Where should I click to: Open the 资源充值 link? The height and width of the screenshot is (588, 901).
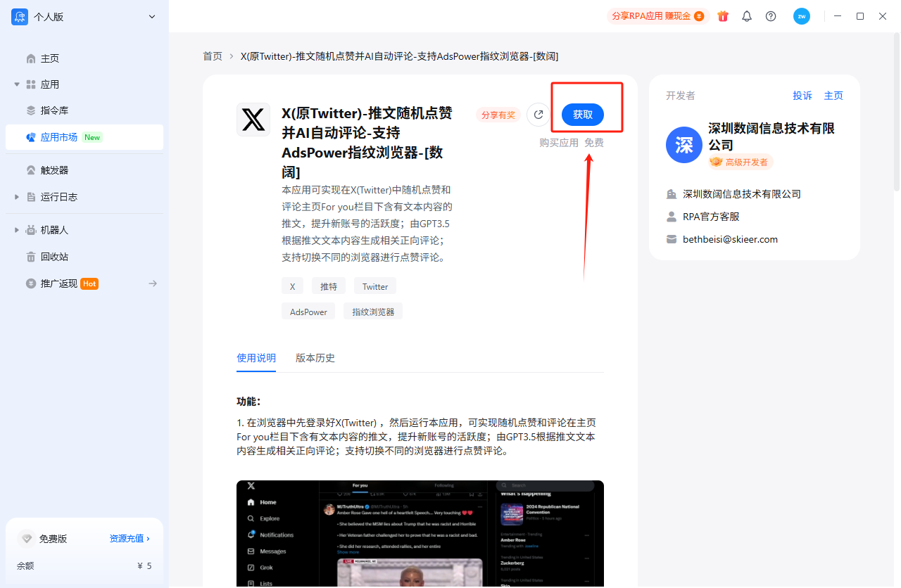(130, 538)
